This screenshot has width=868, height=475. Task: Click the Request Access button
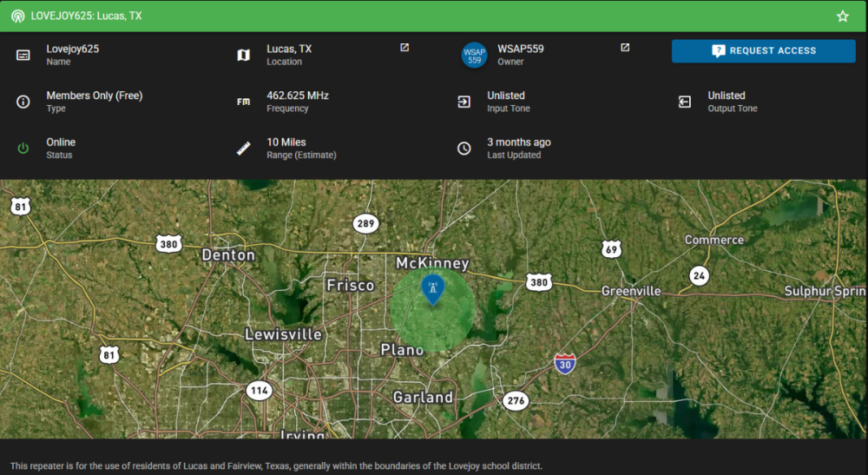click(763, 51)
